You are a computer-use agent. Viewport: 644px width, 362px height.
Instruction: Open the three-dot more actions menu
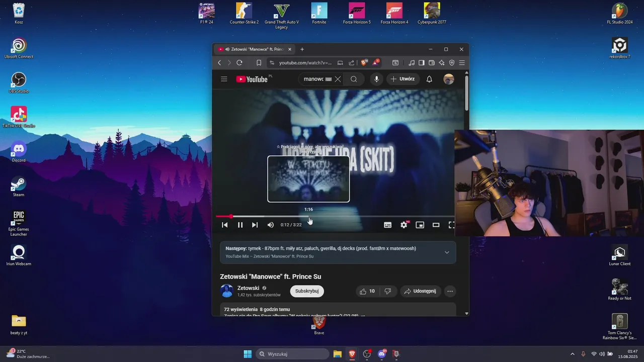click(x=450, y=291)
